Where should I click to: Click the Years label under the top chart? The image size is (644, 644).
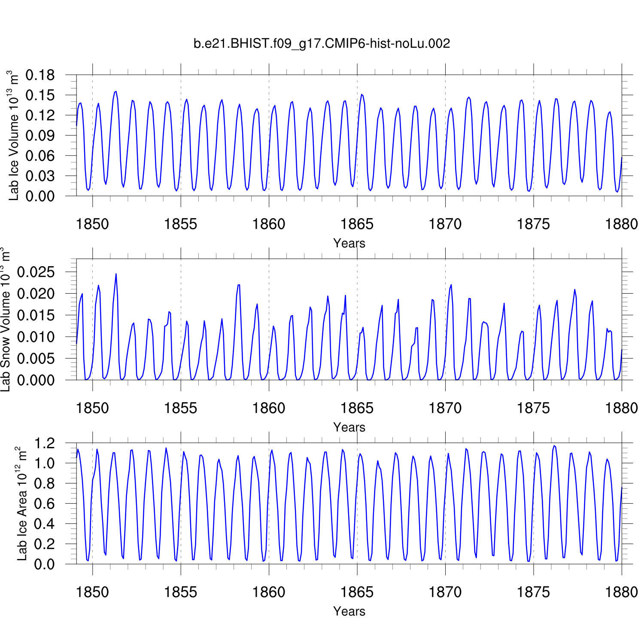pos(349,243)
